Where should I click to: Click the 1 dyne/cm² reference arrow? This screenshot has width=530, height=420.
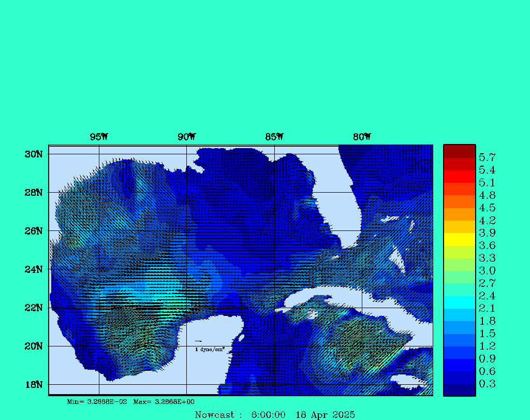coord(198,341)
